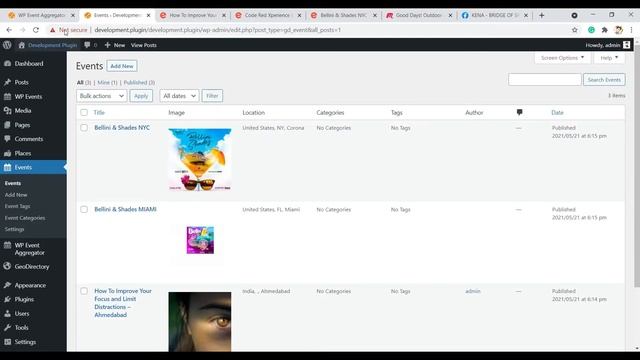Image resolution: width=640 pixels, height=360 pixels.
Task: Click New plus in admin bar
Action: tap(115, 45)
